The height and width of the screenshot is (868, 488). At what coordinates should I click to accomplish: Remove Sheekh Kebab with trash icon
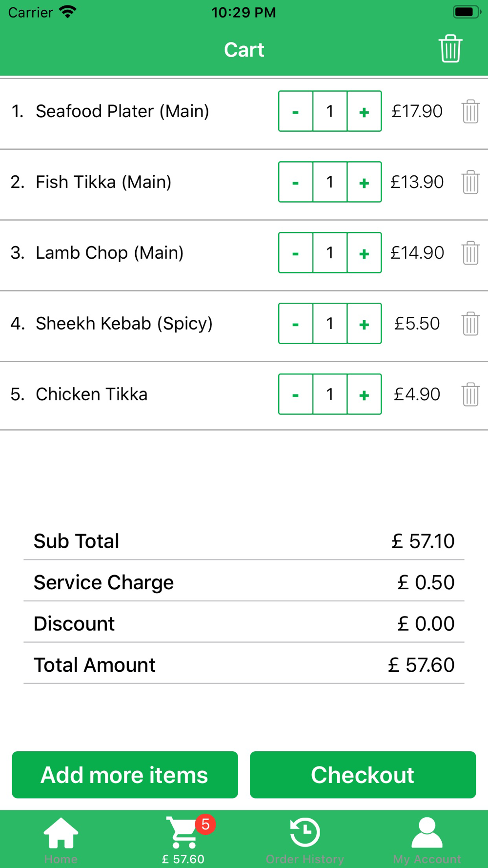coord(470,324)
